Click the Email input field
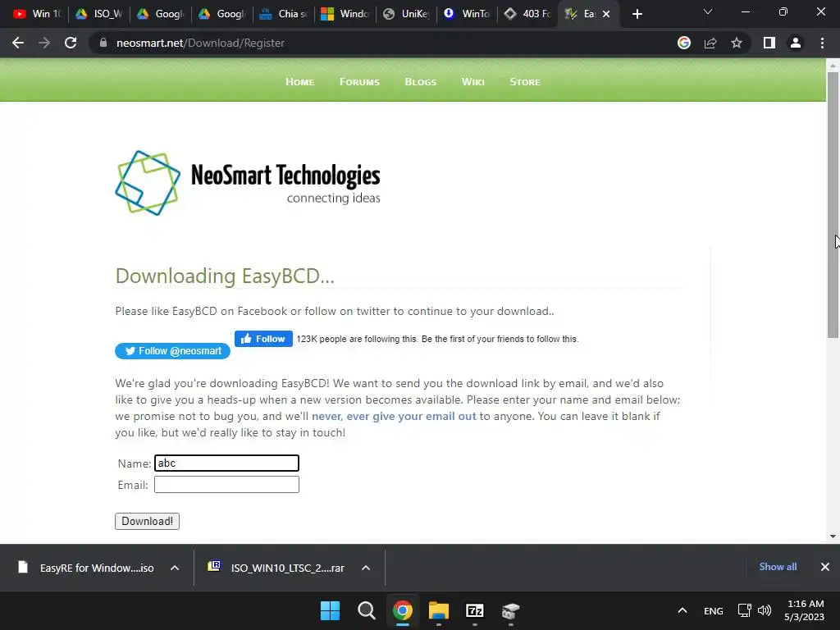 (x=226, y=484)
